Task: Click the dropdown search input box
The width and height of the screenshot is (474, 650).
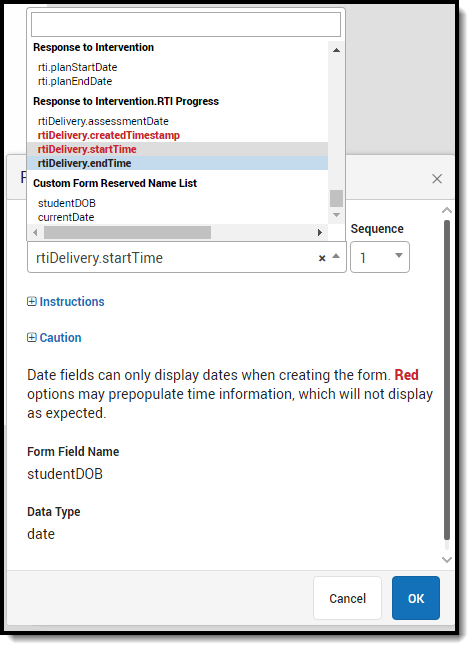Action: click(x=186, y=24)
